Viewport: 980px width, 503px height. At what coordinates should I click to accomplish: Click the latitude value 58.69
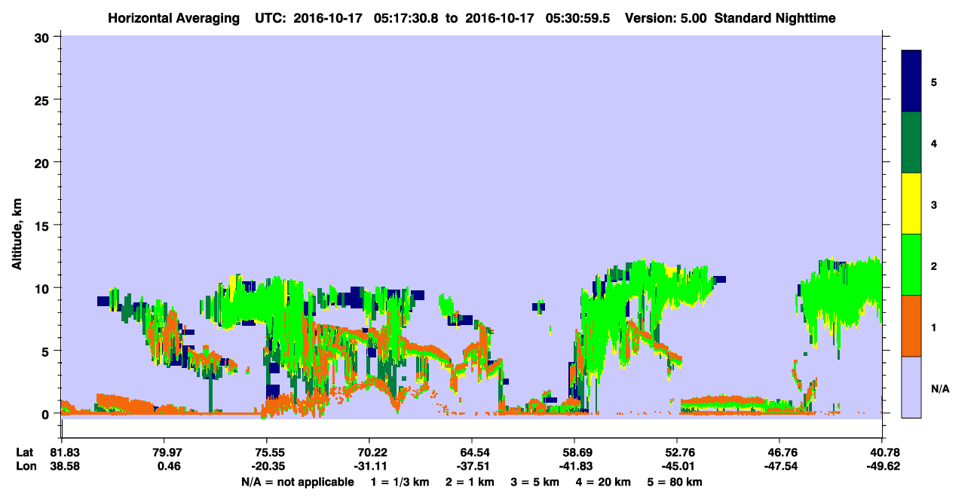(x=574, y=452)
